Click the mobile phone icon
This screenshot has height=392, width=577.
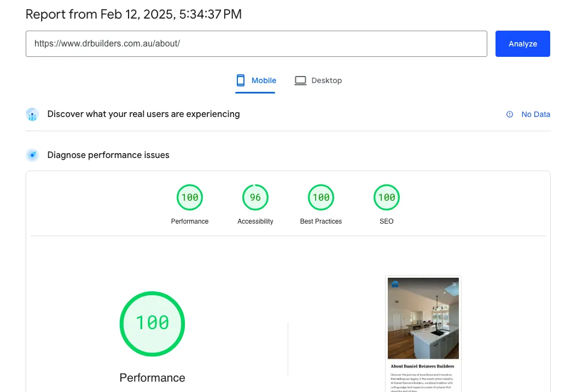click(x=240, y=80)
